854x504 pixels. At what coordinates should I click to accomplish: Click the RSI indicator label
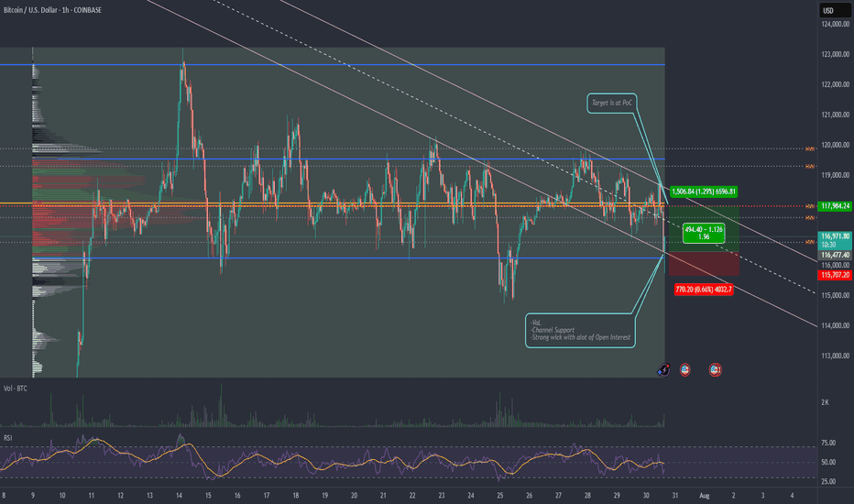(7, 438)
